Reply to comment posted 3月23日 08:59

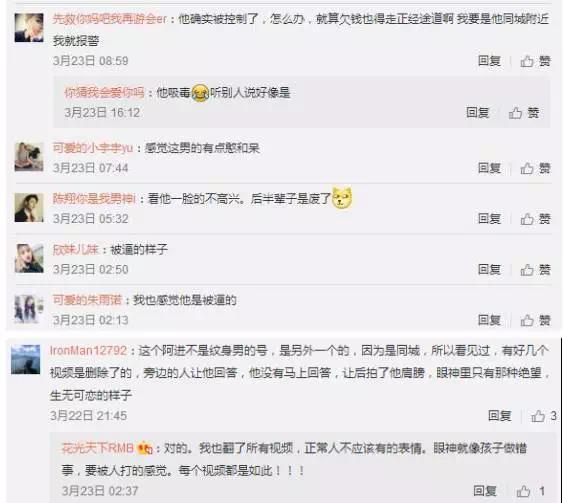489,61
